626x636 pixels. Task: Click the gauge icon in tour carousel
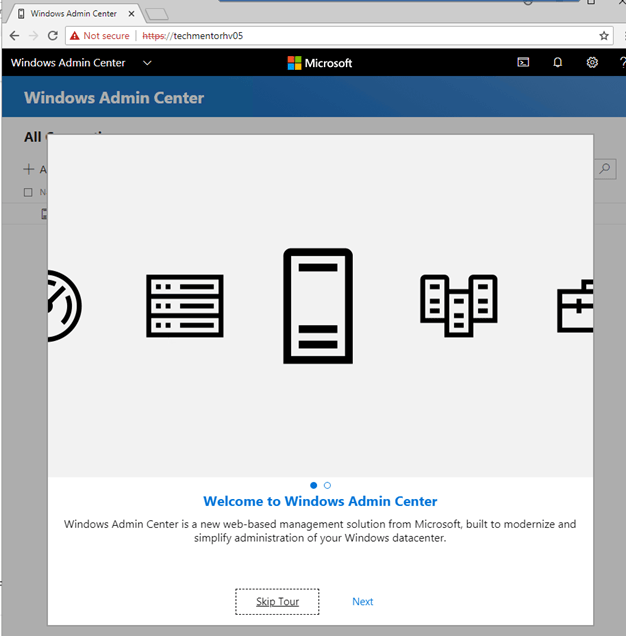pos(65,306)
